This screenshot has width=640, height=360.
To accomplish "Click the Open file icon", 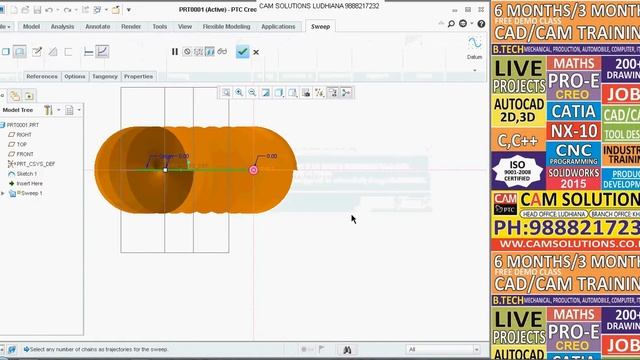I will tap(25, 10).
